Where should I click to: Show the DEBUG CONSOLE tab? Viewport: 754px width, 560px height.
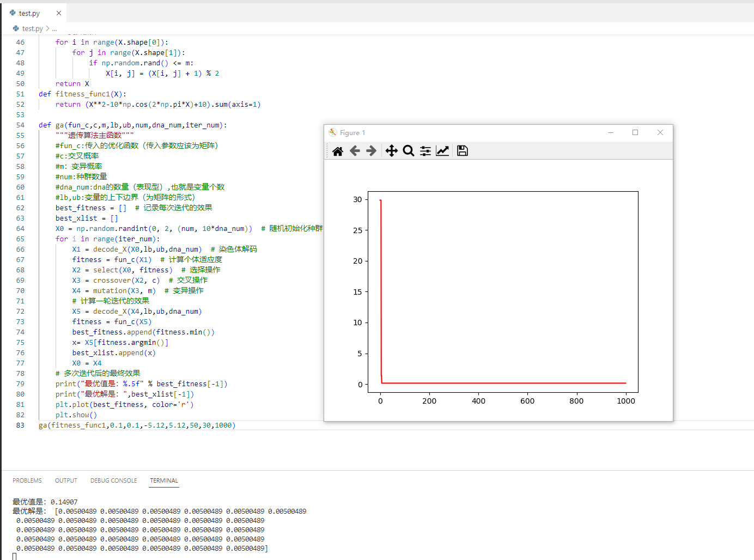(113, 480)
